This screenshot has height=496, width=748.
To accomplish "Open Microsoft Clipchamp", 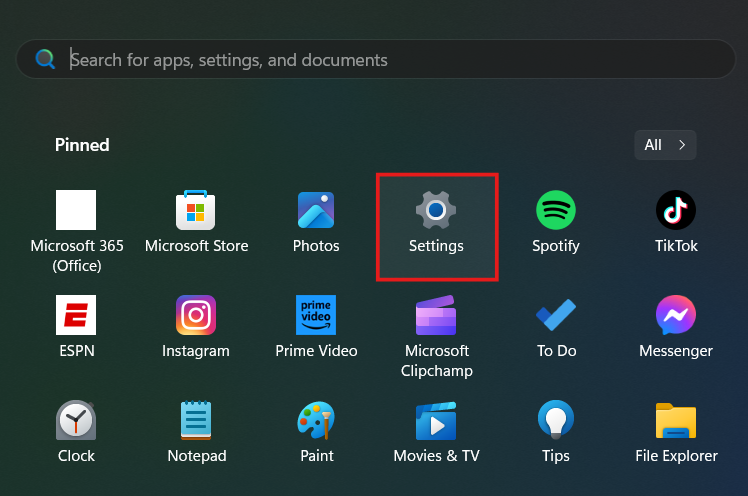I will point(436,316).
